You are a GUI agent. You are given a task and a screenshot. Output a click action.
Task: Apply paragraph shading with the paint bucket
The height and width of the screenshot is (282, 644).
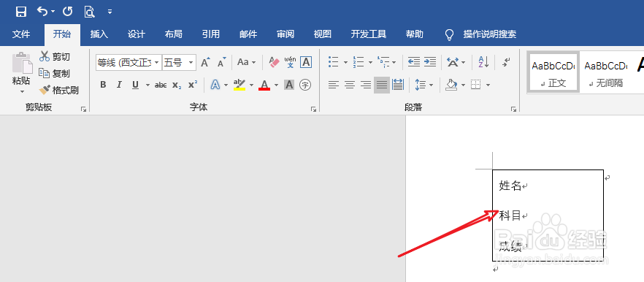click(451, 85)
